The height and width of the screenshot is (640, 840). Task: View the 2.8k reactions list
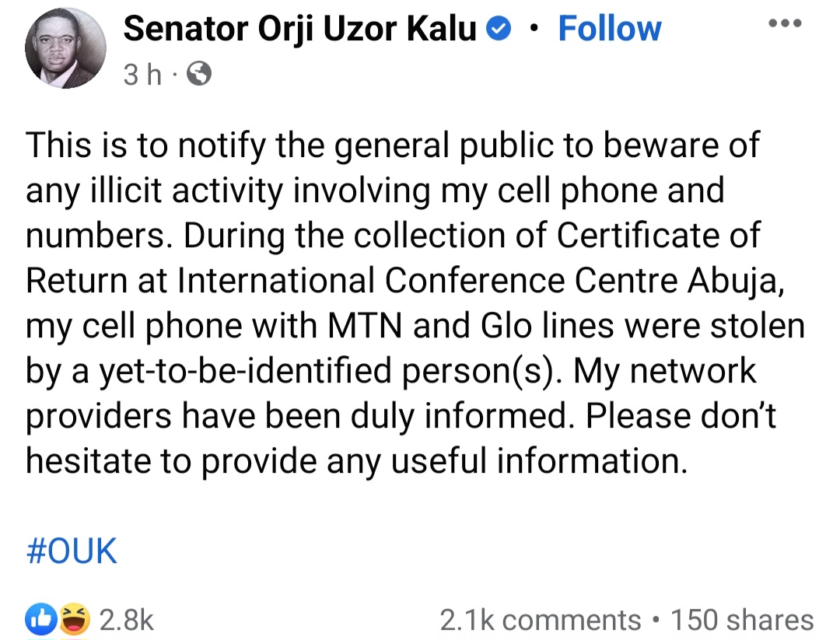128,620
